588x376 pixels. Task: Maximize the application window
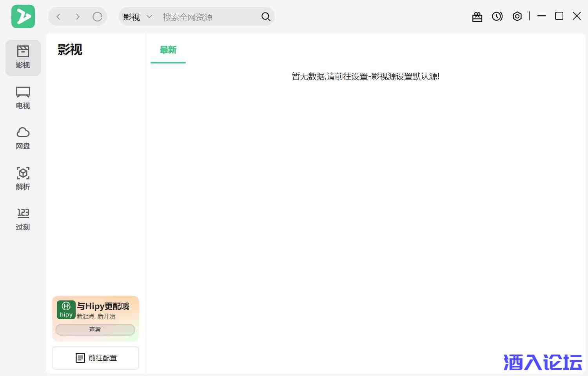[559, 16]
